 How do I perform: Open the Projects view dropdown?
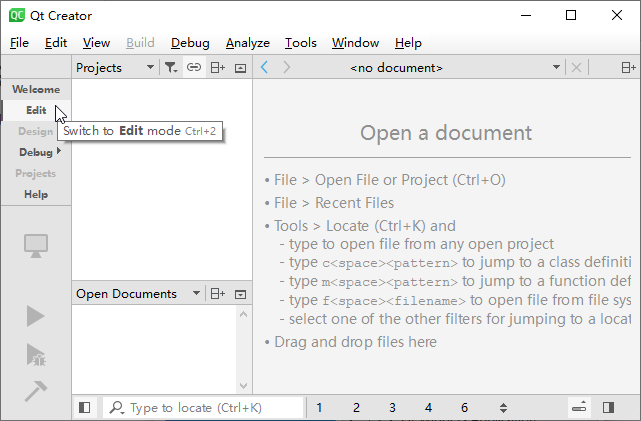tap(150, 68)
